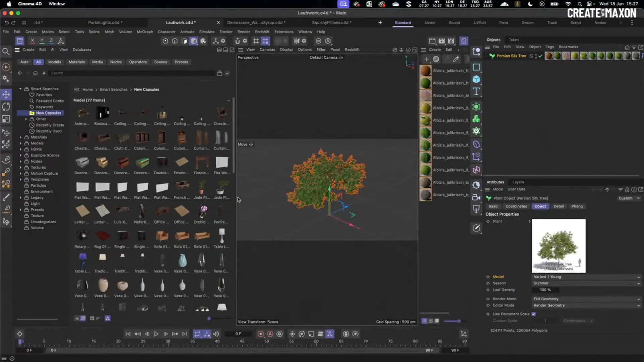Click the eyedropper icon in the Object Manager
Image resolution: width=644 pixels, height=362 pixels.
tap(456, 59)
